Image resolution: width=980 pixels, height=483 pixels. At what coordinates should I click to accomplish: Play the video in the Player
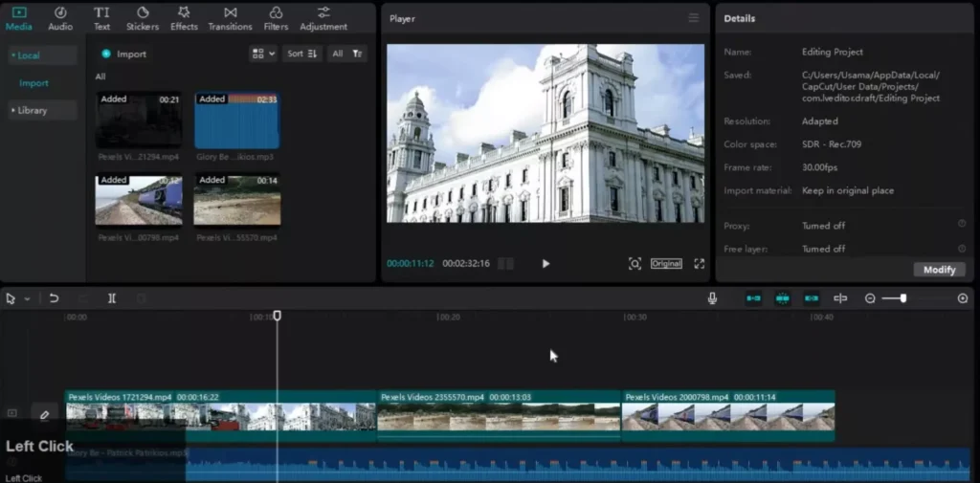pyautogui.click(x=546, y=264)
